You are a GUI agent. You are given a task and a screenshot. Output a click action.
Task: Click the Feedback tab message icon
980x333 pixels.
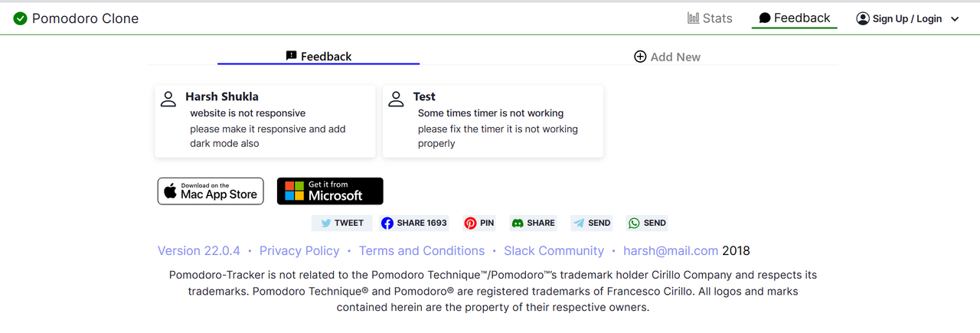click(291, 56)
